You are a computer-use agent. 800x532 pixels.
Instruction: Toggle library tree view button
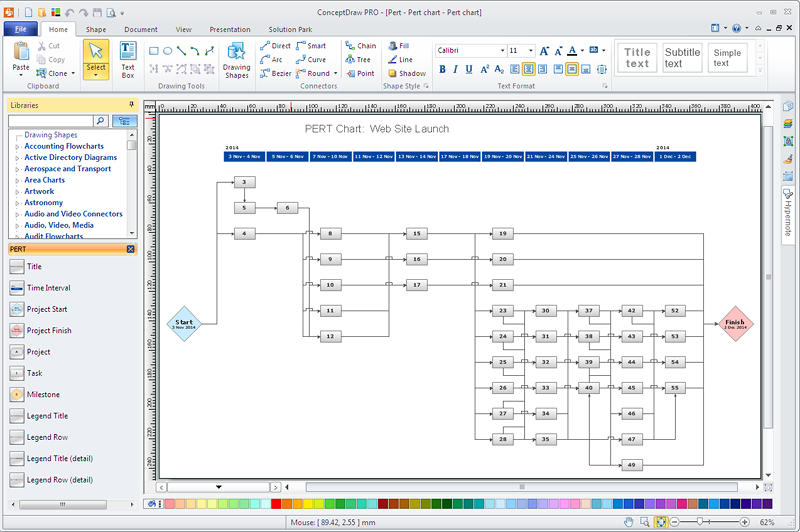pyautogui.click(x=124, y=121)
